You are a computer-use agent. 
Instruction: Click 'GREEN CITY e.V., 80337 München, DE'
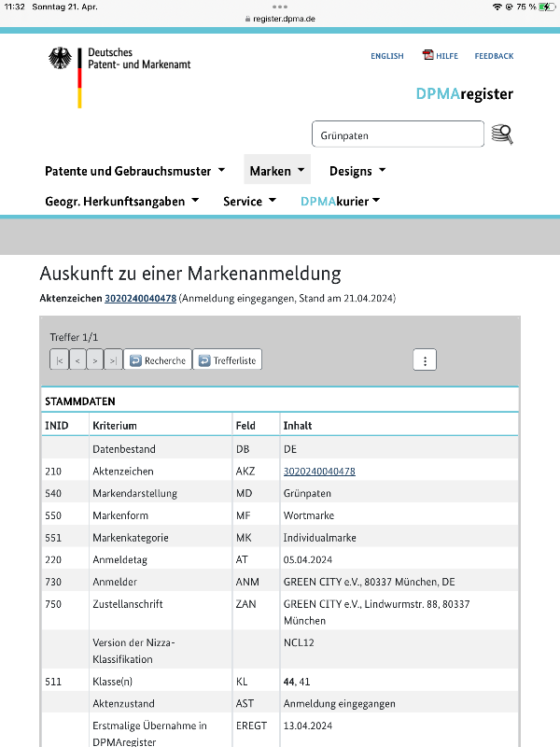point(369,582)
